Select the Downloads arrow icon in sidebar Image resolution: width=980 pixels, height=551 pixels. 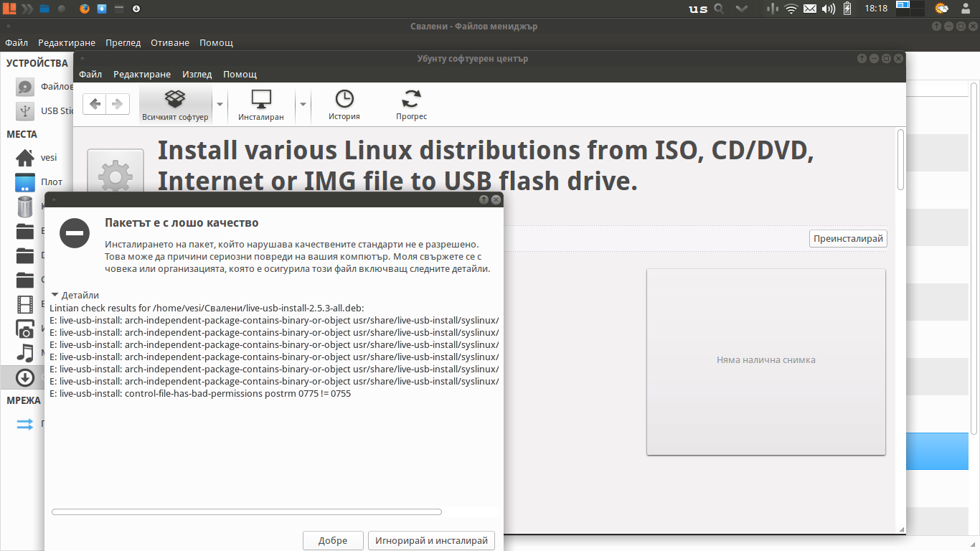(x=25, y=377)
